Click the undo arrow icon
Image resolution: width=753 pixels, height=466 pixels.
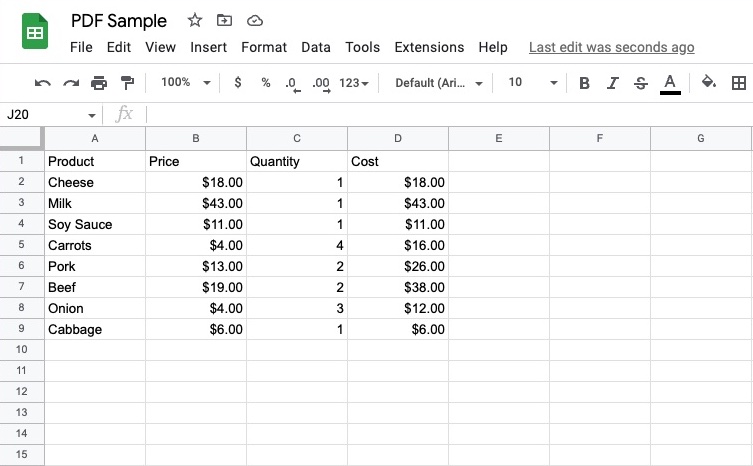coord(42,83)
